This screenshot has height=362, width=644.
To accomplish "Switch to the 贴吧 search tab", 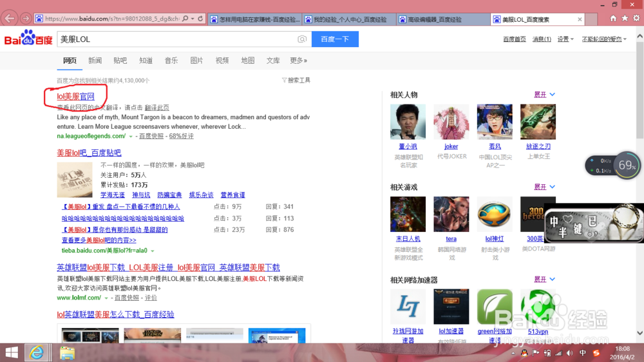I will coord(120,61).
